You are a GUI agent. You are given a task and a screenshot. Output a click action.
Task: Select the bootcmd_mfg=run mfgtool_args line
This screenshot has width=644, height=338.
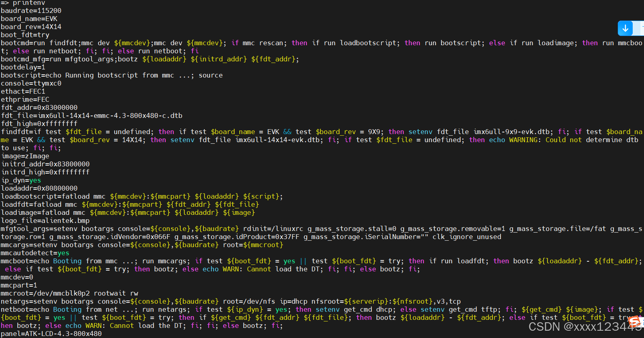click(150, 59)
